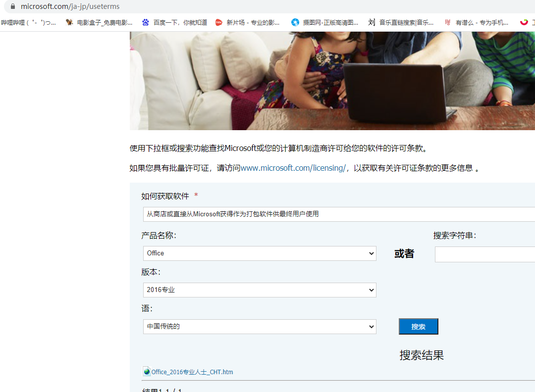Click the 版本: label
The image size is (535, 392).
[151, 272]
